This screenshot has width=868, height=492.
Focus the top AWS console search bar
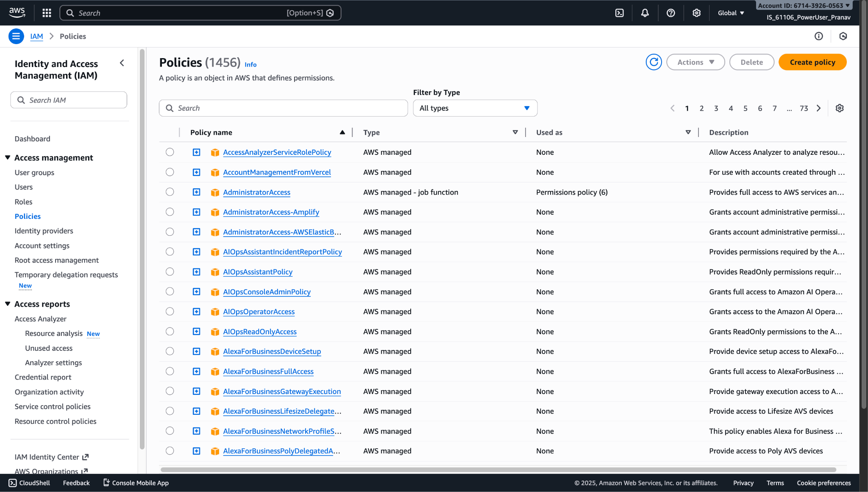pos(200,13)
